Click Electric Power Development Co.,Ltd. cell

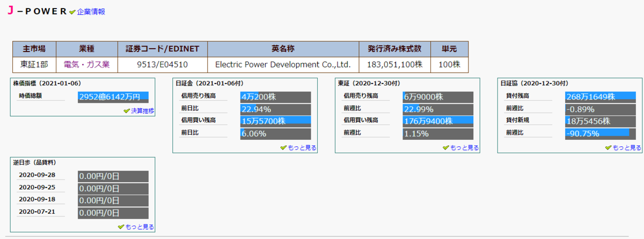click(x=283, y=64)
